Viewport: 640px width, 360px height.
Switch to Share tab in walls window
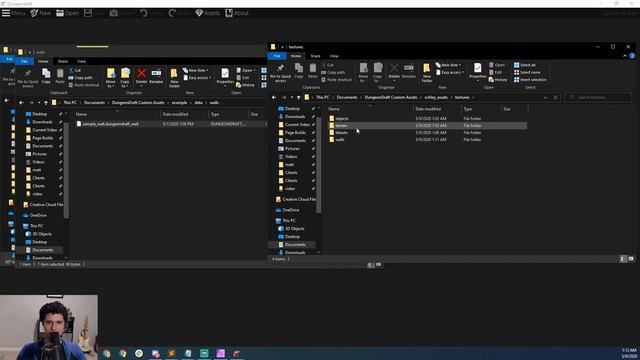(x=62, y=61)
